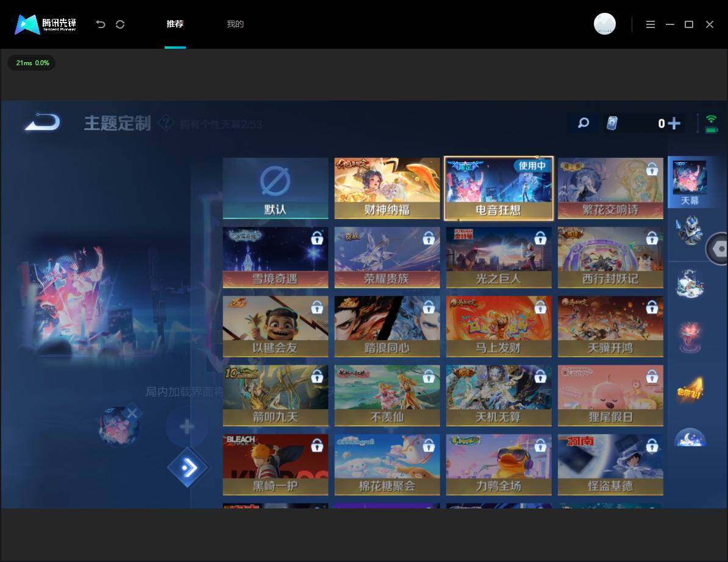Select the 狸尾假日 theme card
Screen dimensions: 728x562
click(610, 396)
